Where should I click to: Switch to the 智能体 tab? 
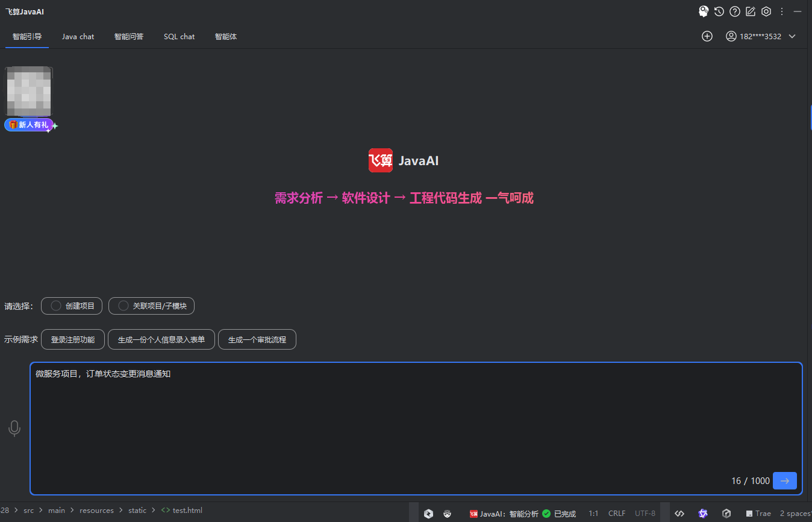click(x=226, y=37)
